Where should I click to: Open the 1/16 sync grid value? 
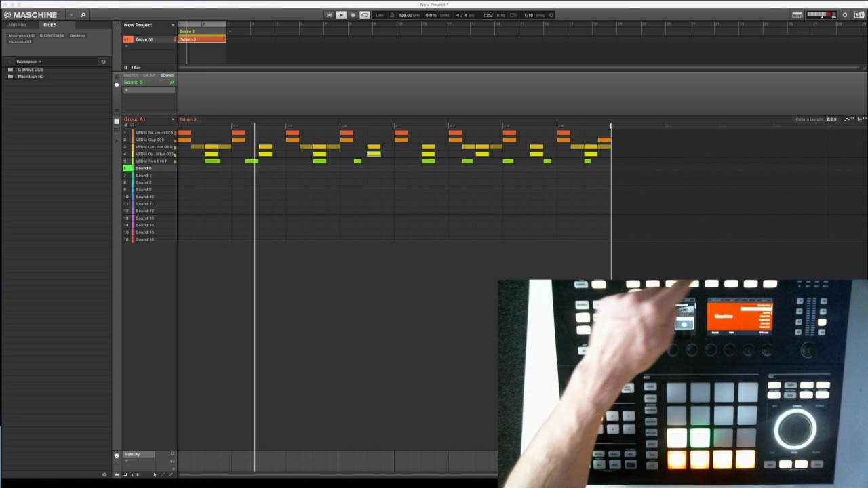point(528,15)
